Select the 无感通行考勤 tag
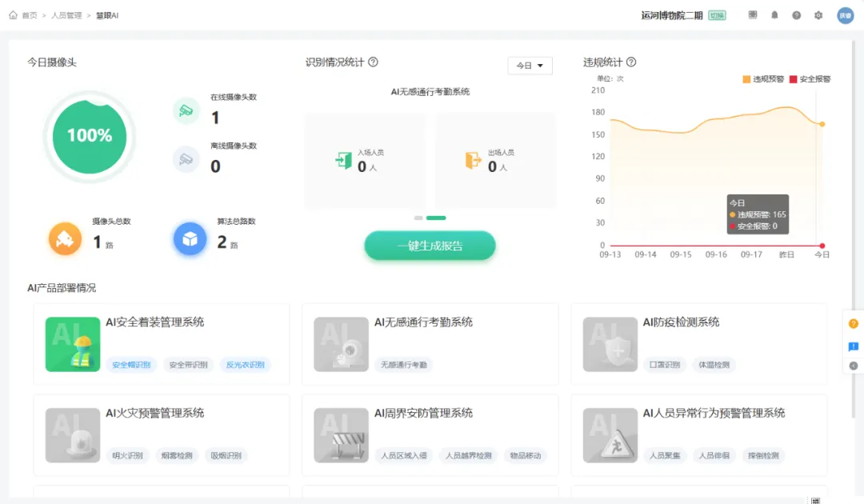Screen dimensions: 864x504 [404, 365]
